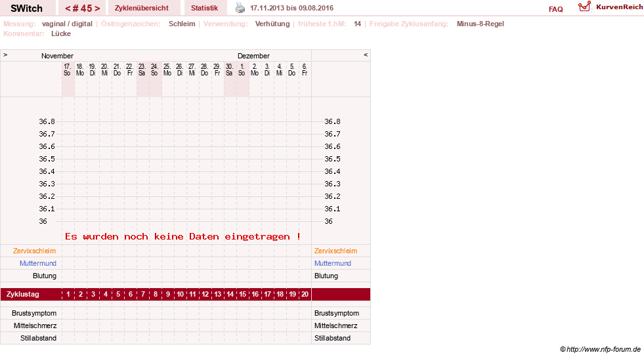This screenshot has width=644, height=357.
Task: Click the früheste 1.hM value 14
Action: (x=357, y=24)
